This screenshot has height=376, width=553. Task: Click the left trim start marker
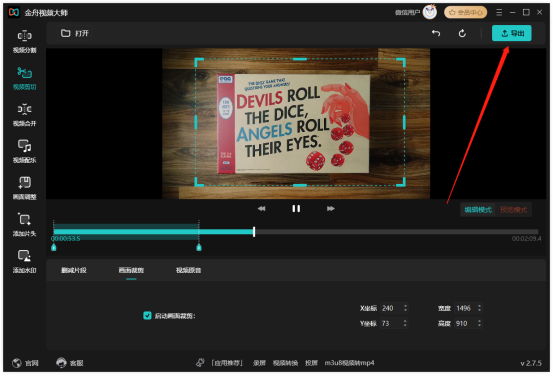[x=54, y=247]
